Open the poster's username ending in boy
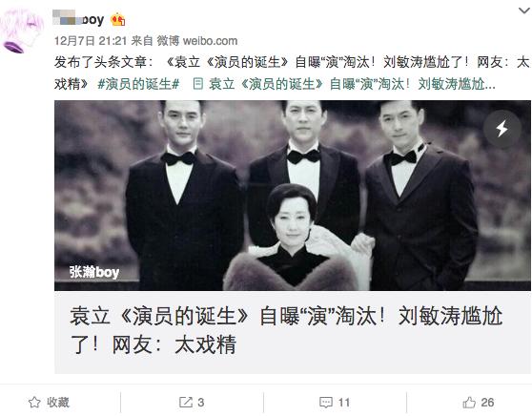 (78, 19)
